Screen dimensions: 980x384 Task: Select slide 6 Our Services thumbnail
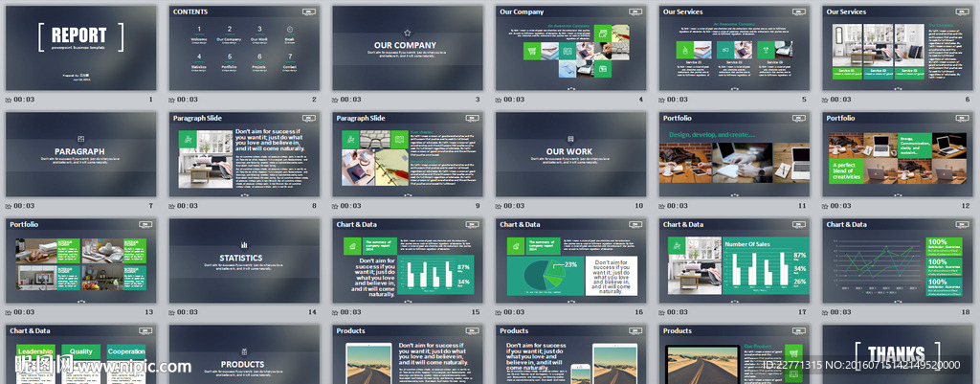[898, 48]
